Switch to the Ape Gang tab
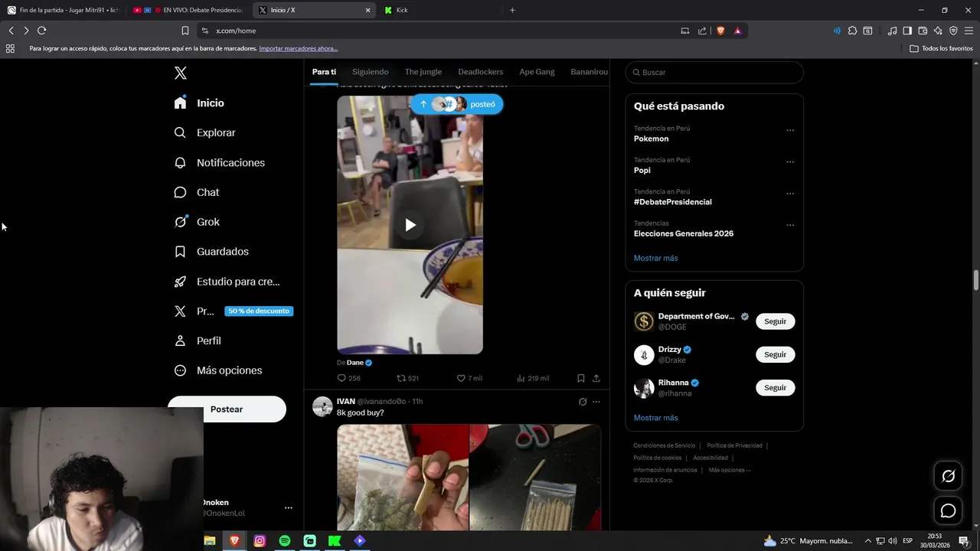This screenshot has height=551, width=980. [537, 72]
